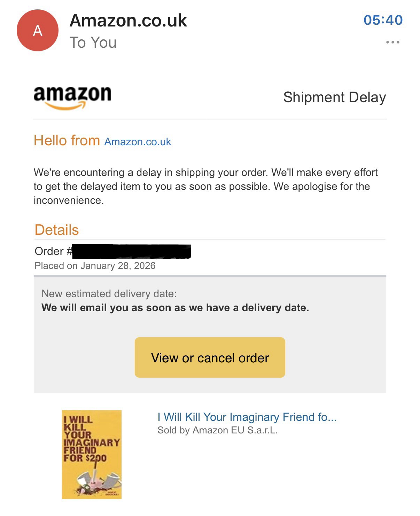
Task: Tap the yellow book cover thumbnail
Action: [x=92, y=454]
